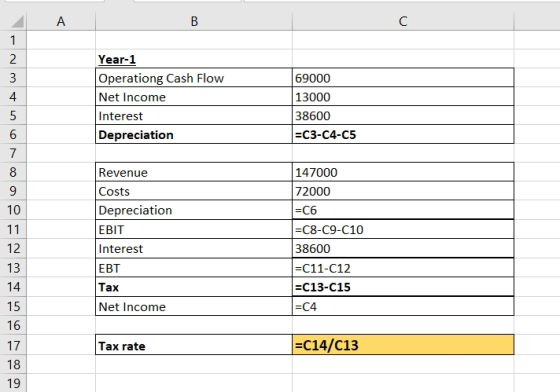Viewport: 560px width, 392px height.
Task: Select the =C4 formula cell
Action: 403,306
